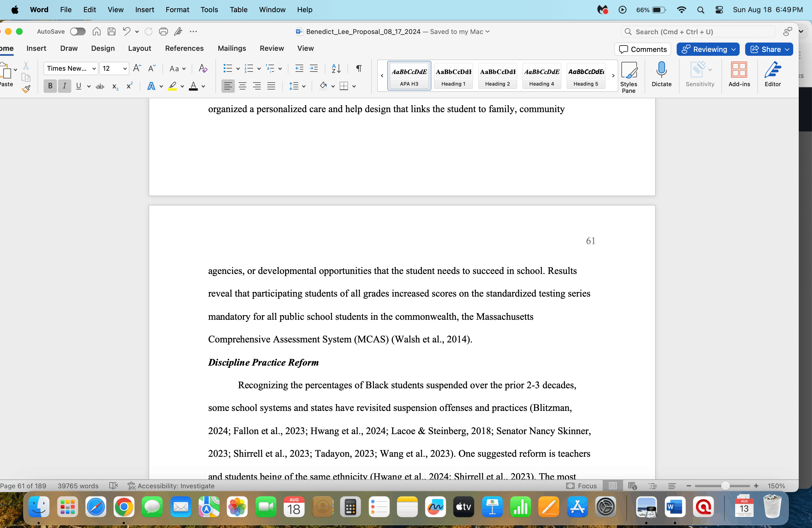Click the Clear All Formatting icon
Viewport: 812px width, 528px height.
(203, 68)
